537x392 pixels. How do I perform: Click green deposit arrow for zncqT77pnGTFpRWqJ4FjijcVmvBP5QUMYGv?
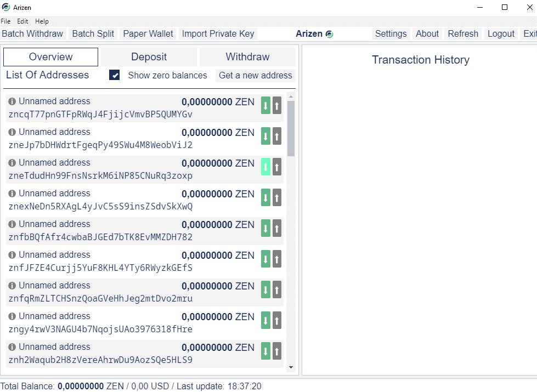265,105
